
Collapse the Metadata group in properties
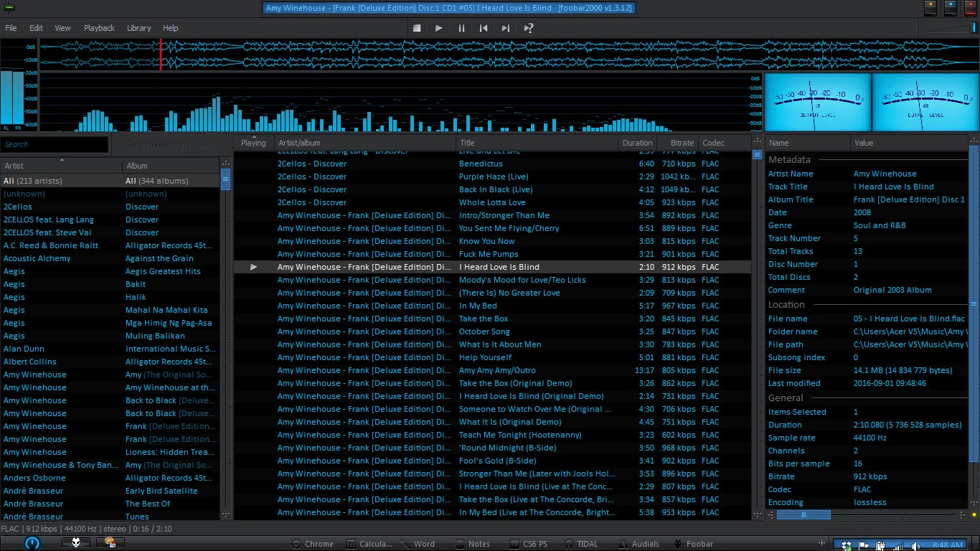tap(789, 159)
